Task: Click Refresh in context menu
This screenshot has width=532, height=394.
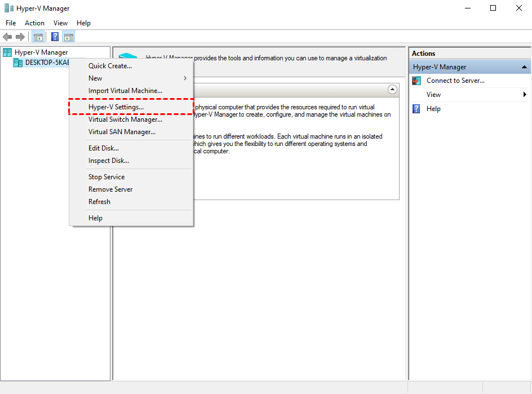Action: [x=131, y=202]
